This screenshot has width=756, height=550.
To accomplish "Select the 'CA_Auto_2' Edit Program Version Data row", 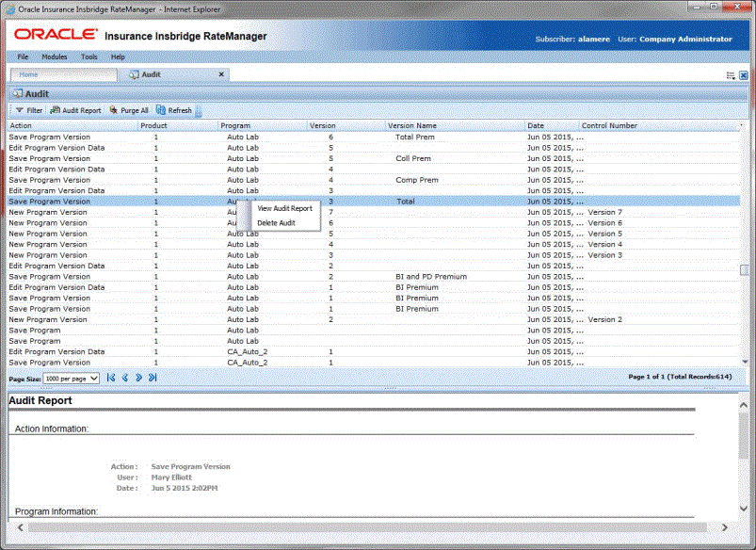I will (374, 351).
